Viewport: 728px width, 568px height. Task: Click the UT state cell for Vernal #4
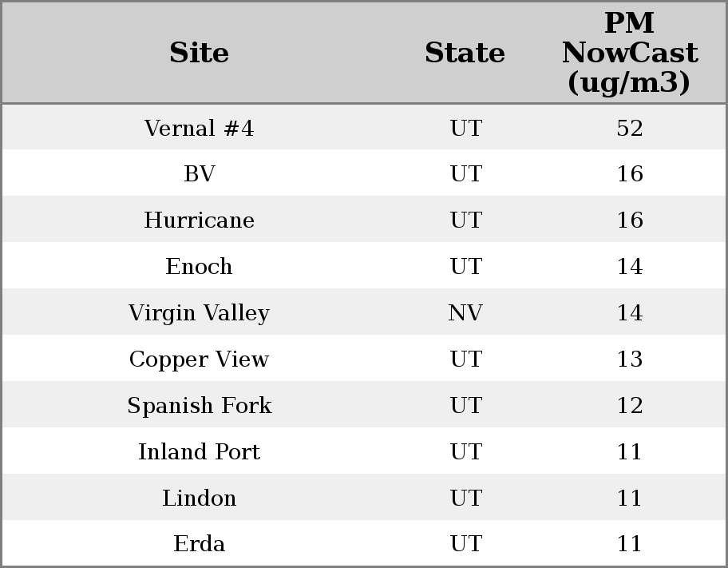(x=465, y=128)
